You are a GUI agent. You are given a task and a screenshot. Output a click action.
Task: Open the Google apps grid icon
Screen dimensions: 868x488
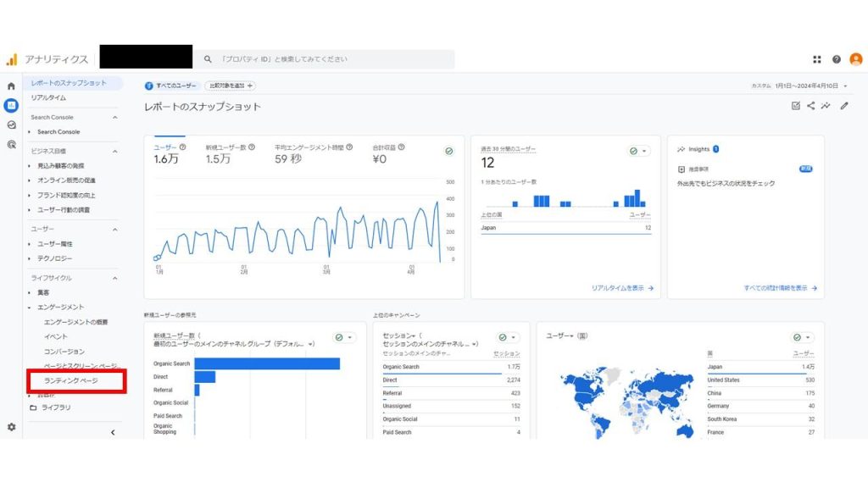point(816,59)
